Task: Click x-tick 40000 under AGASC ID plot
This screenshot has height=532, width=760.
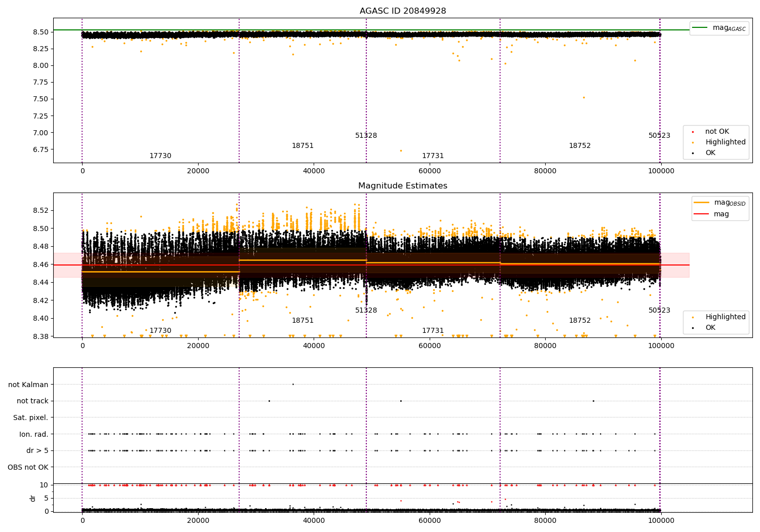Action: pyautogui.click(x=314, y=171)
